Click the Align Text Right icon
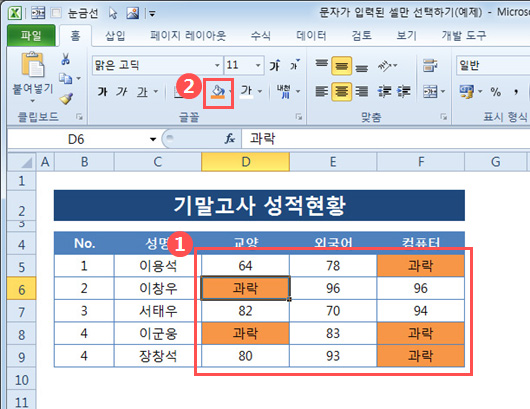The width and height of the screenshot is (530, 409). coord(361,91)
